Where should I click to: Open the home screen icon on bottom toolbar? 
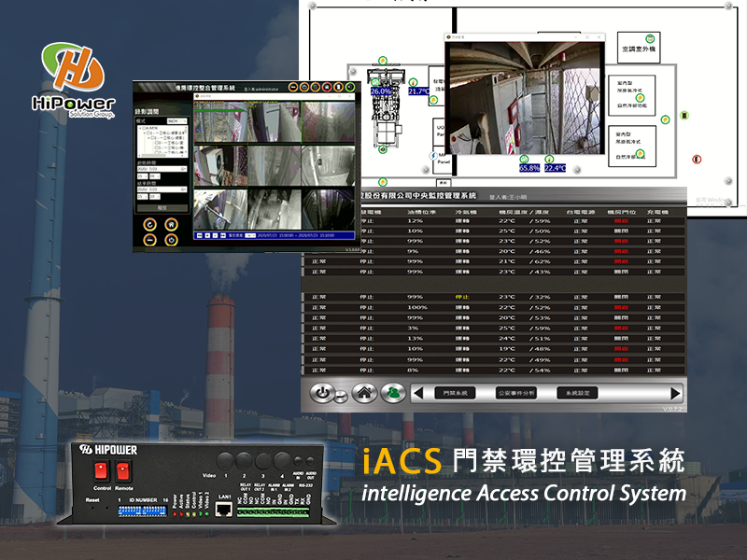[x=364, y=392]
